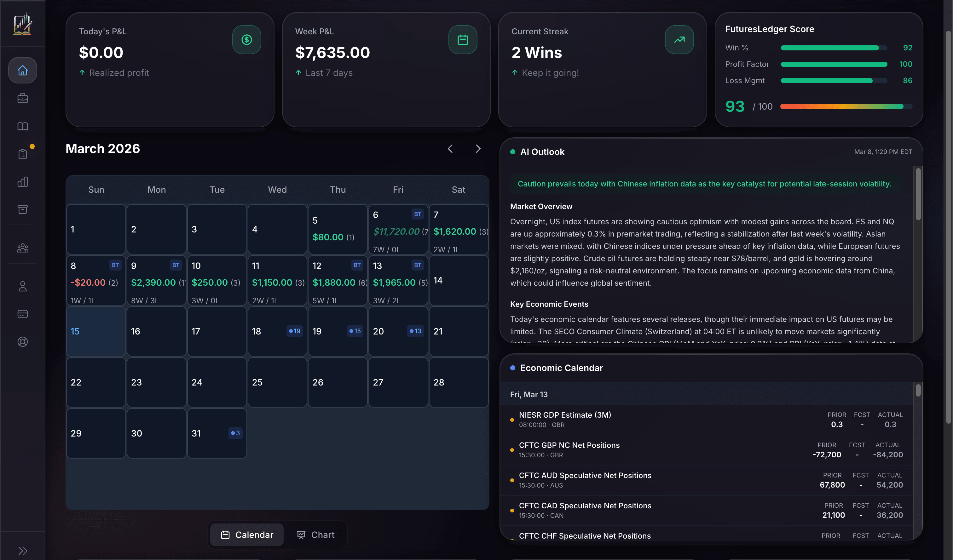Viewport: 953px width, 560px height.
Task: Select the Home icon in the sidebar
Action: click(23, 70)
